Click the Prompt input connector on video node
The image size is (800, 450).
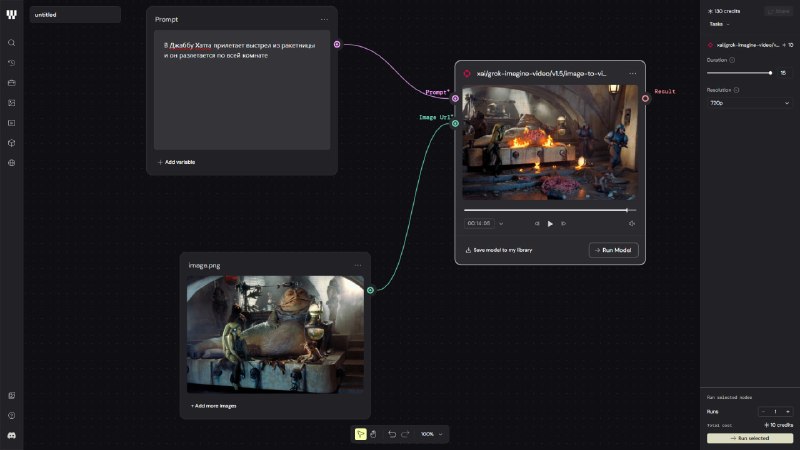pos(455,98)
